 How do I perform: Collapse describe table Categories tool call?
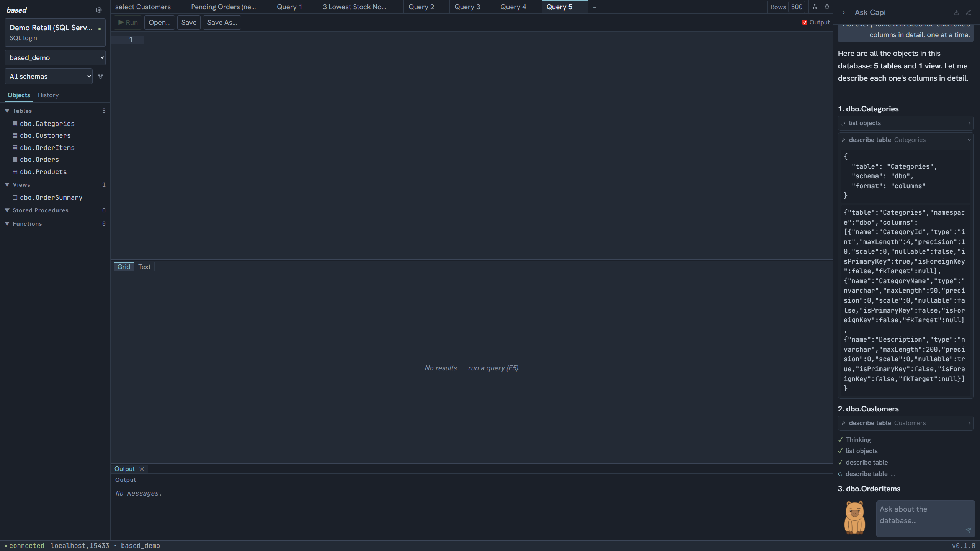(906, 140)
